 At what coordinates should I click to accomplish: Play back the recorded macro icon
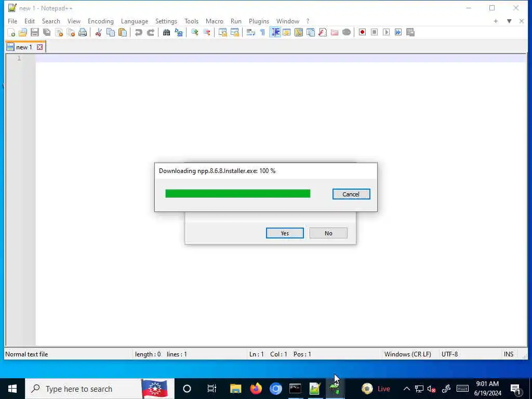pyautogui.click(x=386, y=32)
